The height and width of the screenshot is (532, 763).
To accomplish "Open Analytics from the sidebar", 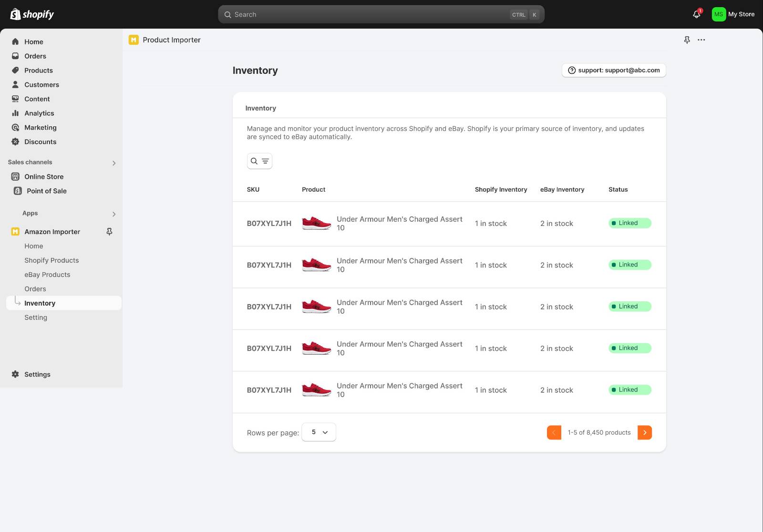I will pos(39,113).
